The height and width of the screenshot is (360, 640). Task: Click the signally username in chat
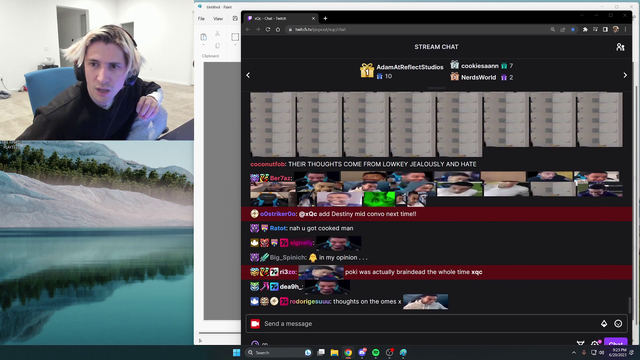(x=301, y=243)
